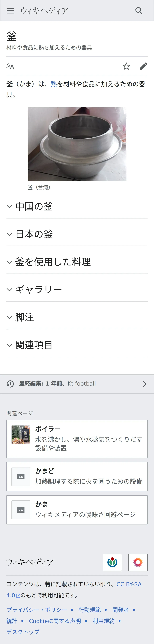Screen dimensions: 154x644
Task: Expand the 日本の釜 section
Action: tap(77, 234)
